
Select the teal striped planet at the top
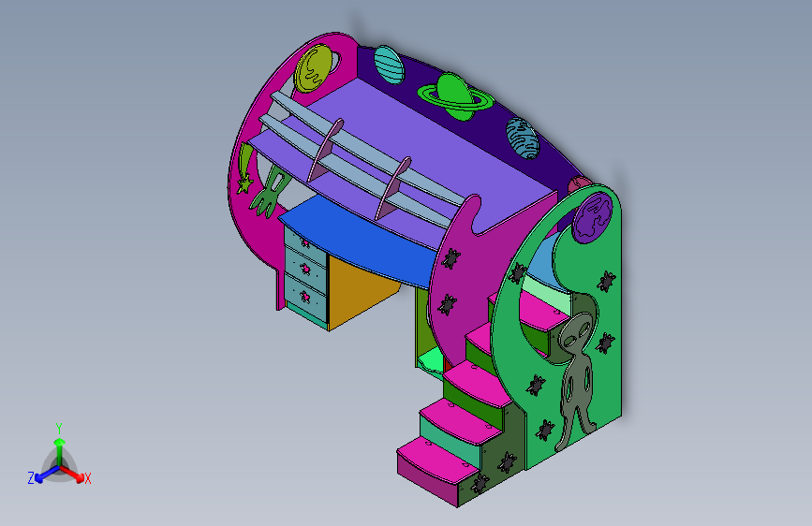tap(389, 65)
